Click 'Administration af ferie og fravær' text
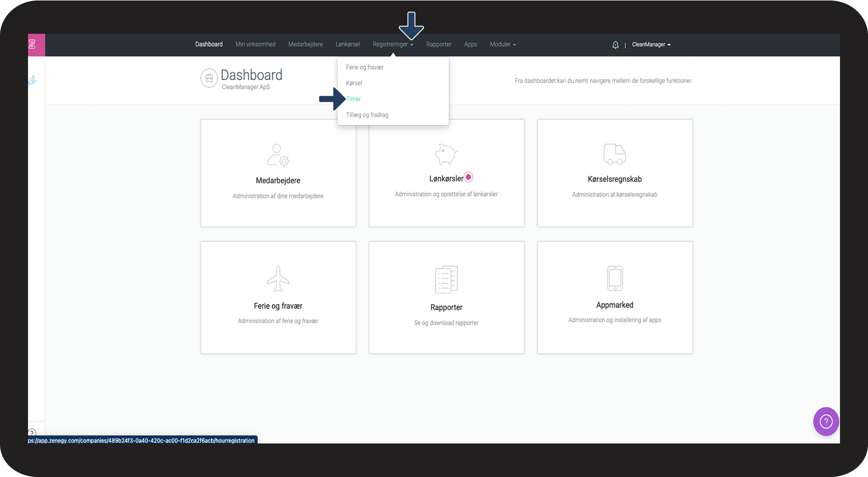 pos(278,321)
